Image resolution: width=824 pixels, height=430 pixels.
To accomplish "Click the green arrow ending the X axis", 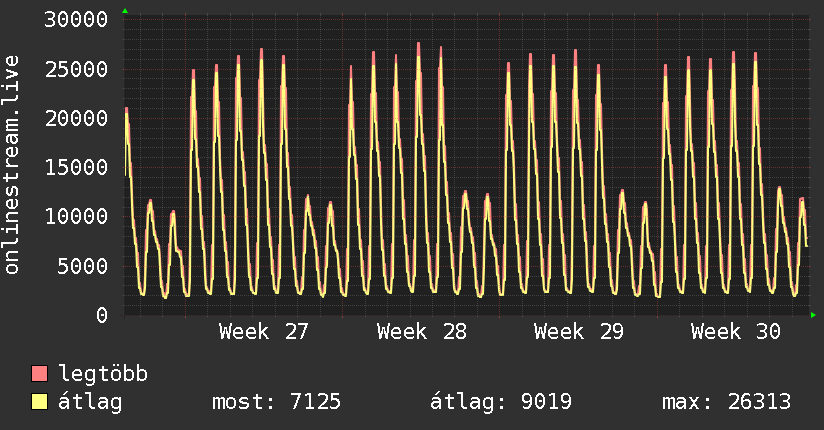I will pos(813,315).
